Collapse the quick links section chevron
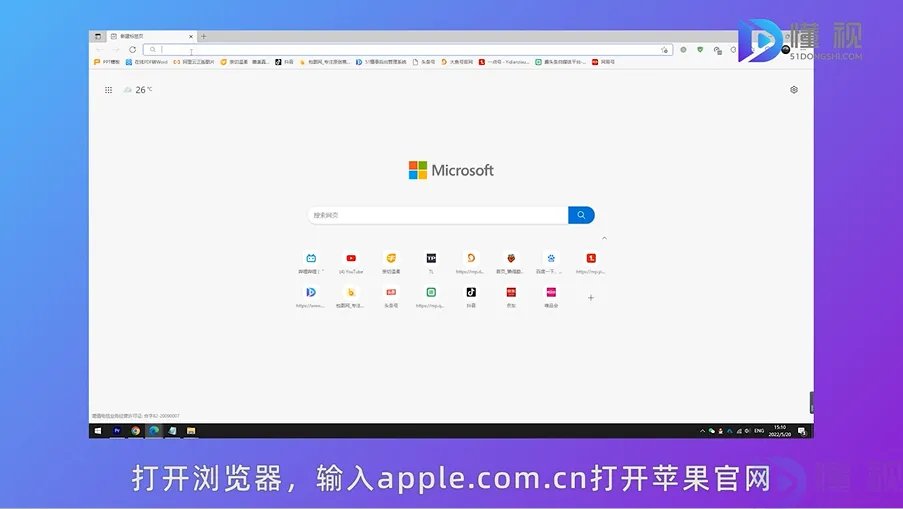 604,238
